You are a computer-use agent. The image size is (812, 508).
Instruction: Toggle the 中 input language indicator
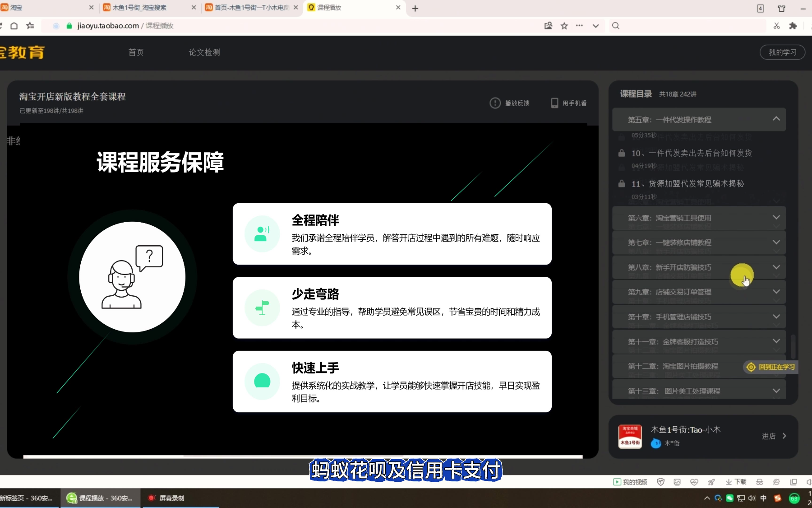pyautogui.click(x=763, y=498)
